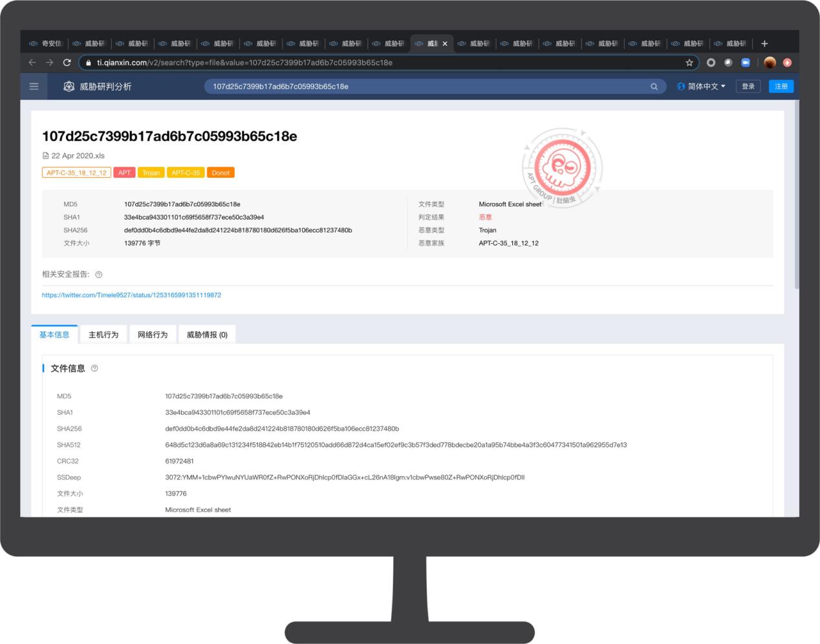Click the blue 注册 register button

click(x=781, y=87)
